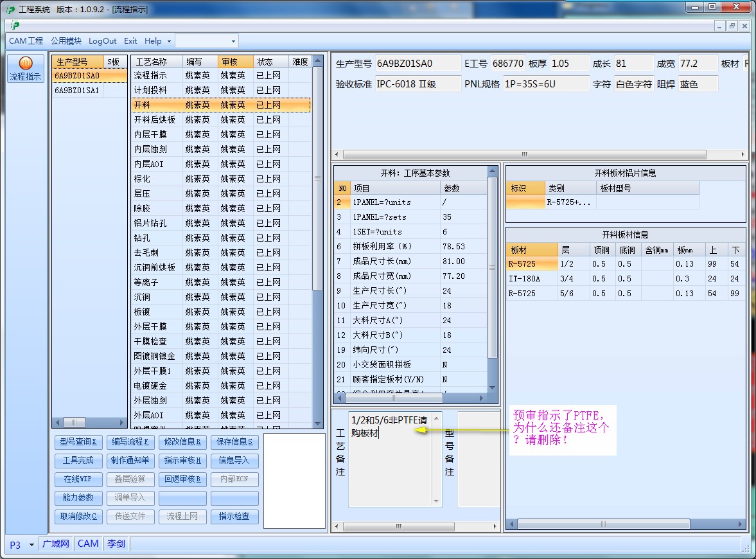Click the 修改信息 button
This screenshot has height=559, width=756.
point(182,442)
